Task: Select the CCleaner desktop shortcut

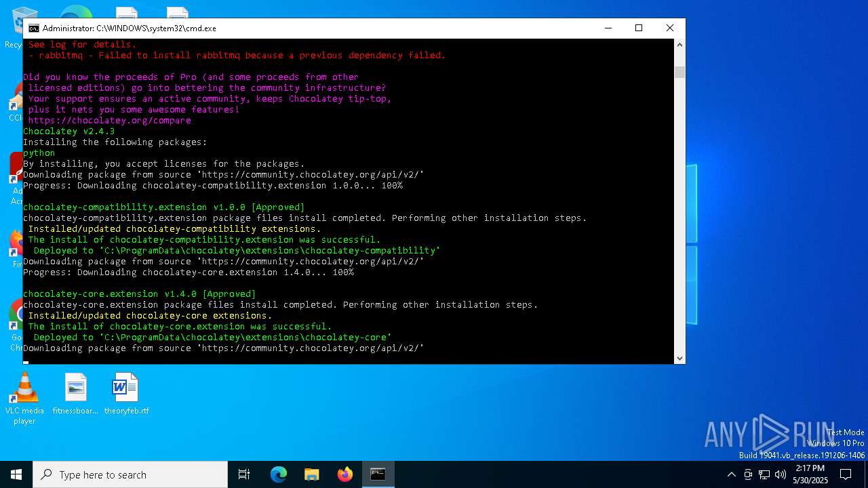Action: point(15,102)
